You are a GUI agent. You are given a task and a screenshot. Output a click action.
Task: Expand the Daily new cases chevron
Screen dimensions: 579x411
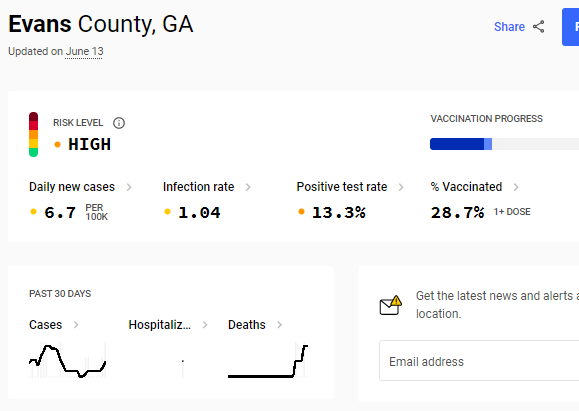[129, 187]
